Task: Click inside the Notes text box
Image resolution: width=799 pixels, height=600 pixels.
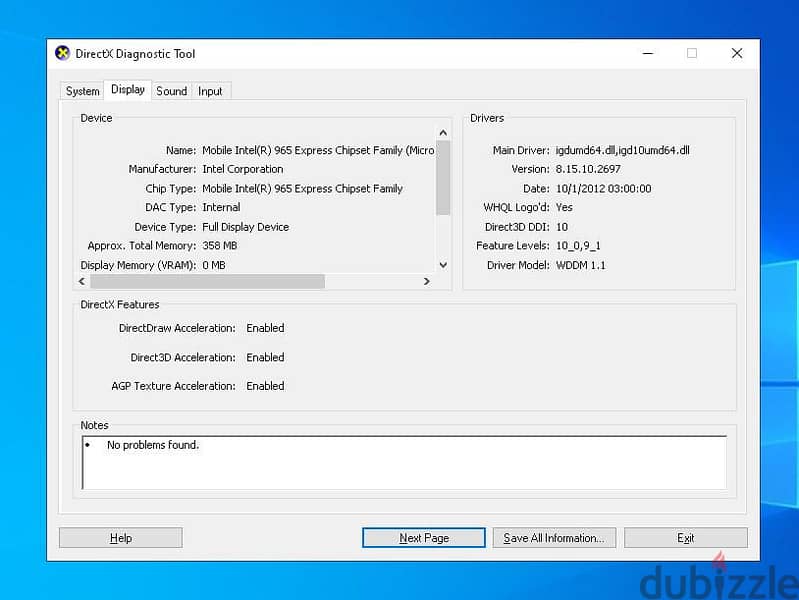Action: coord(404,462)
